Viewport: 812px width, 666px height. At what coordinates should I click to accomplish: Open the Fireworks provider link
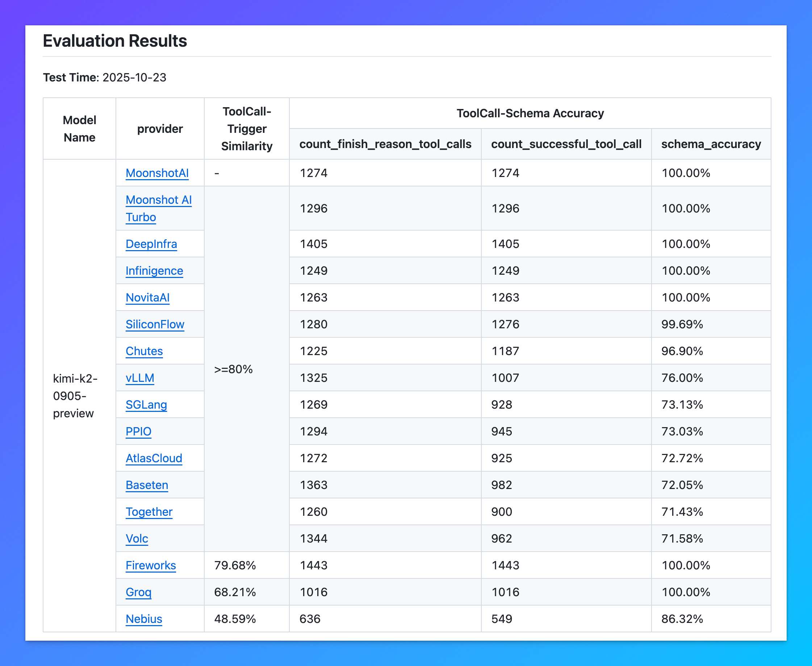click(151, 565)
